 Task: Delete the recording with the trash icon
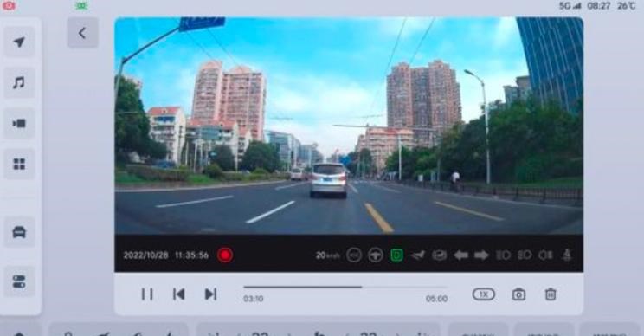tap(551, 294)
